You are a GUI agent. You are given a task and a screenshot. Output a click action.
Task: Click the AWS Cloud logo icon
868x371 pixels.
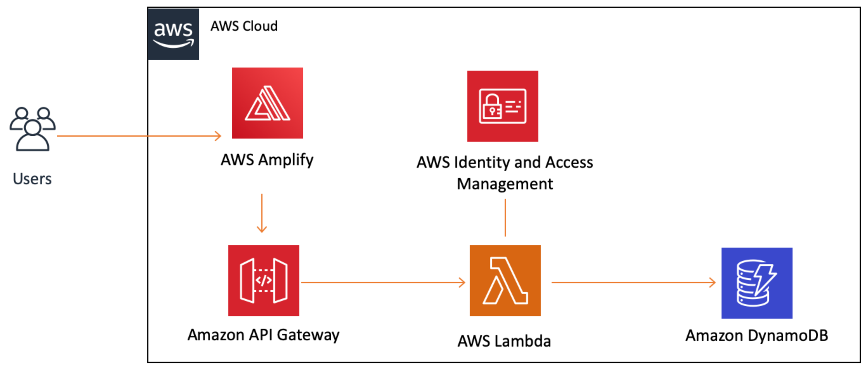(x=160, y=28)
